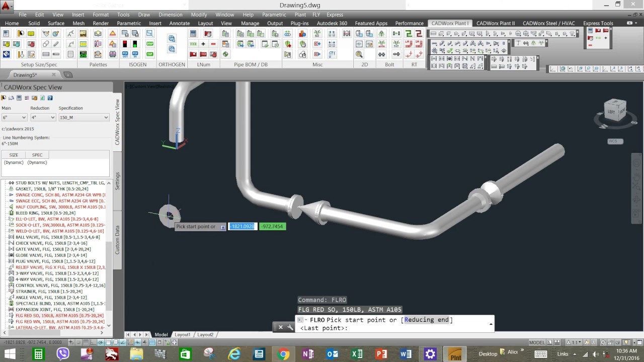Select BALL VALVE, FLG, 150LB component
The height and width of the screenshot is (362, 644).
(x=57, y=237)
